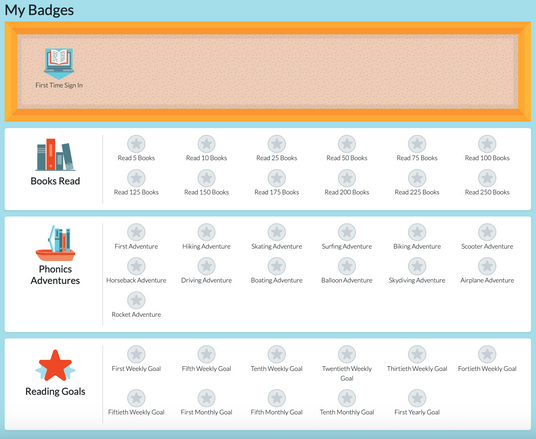Click the Skydiving Adventure label text

tap(417, 280)
